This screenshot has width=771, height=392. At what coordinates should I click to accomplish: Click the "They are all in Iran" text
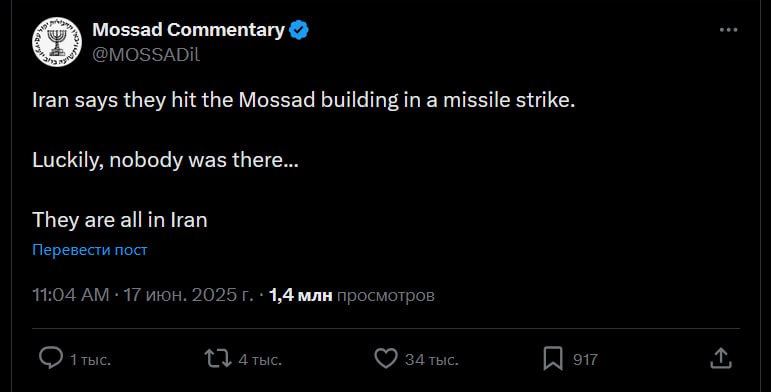point(119,220)
